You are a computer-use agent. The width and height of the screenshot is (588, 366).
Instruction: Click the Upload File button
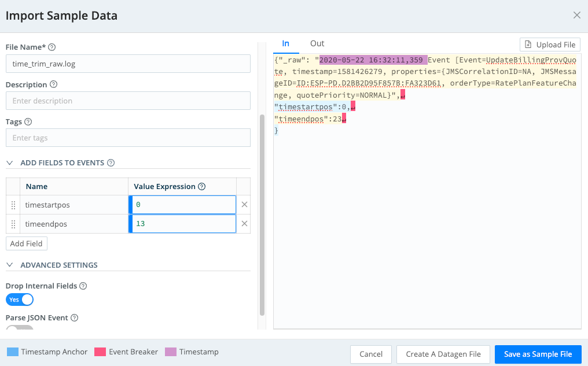pyautogui.click(x=550, y=45)
